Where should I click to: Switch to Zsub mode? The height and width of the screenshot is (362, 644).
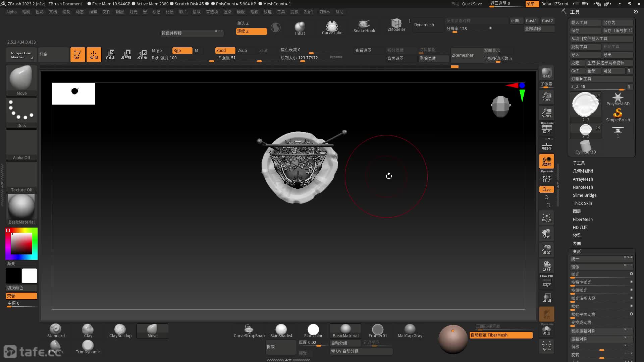(243, 50)
